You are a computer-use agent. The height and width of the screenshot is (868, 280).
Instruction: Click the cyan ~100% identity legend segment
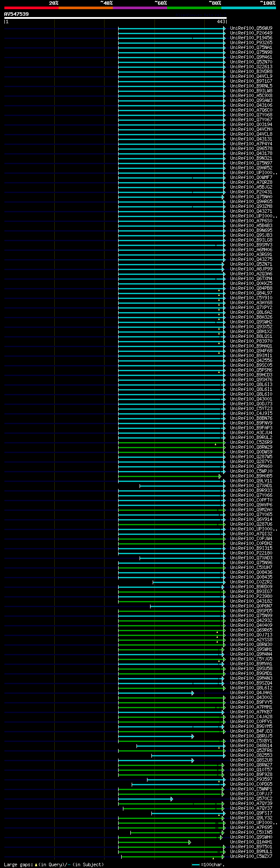tap(248, 8)
